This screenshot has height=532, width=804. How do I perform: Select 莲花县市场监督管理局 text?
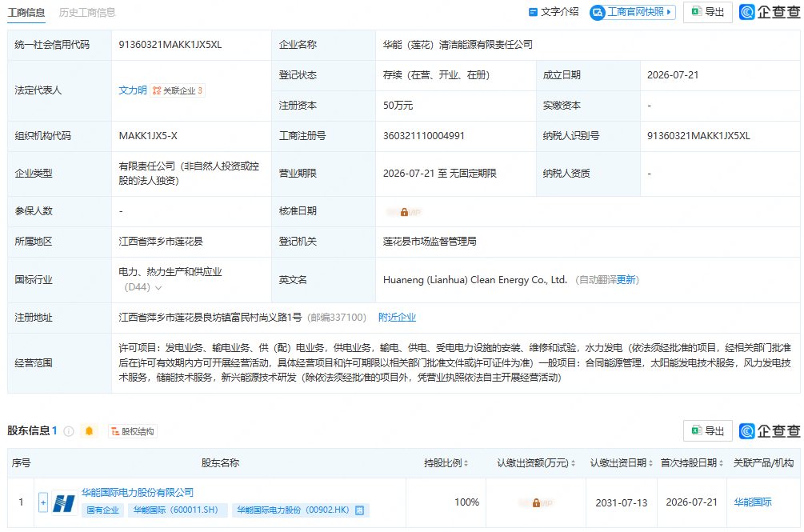(430, 242)
